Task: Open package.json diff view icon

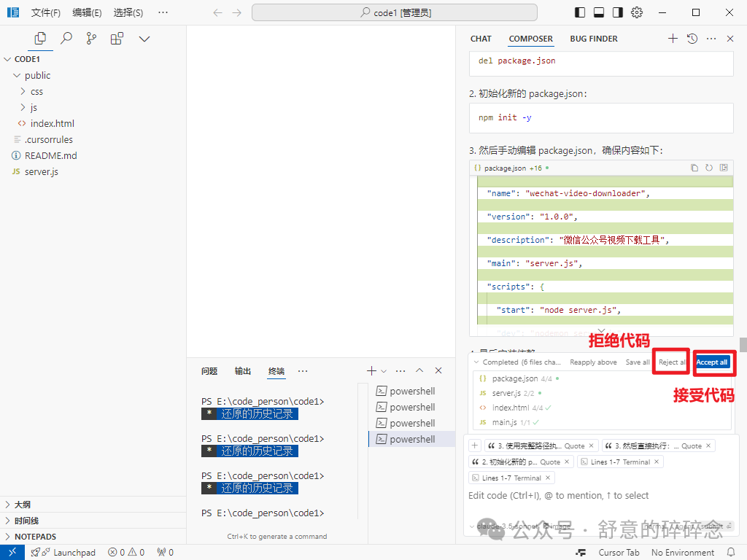Action: pos(724,168)
